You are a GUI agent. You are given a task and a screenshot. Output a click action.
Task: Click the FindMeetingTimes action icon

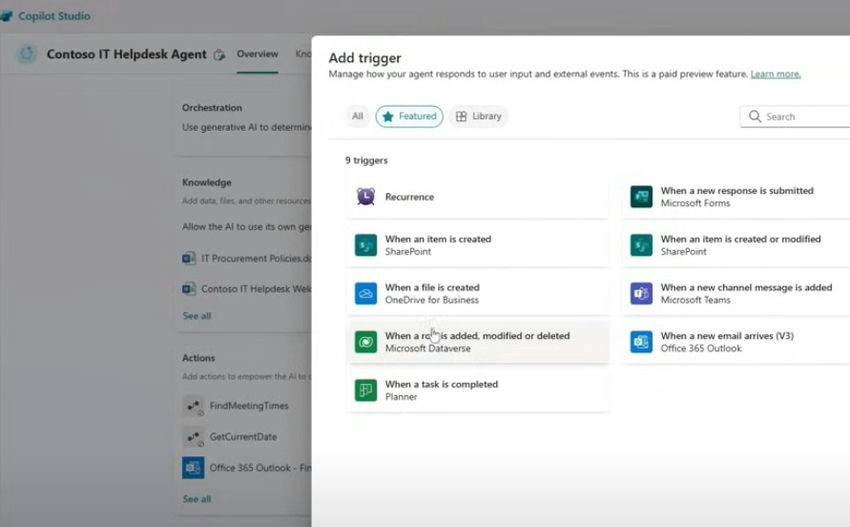point(193,406)
